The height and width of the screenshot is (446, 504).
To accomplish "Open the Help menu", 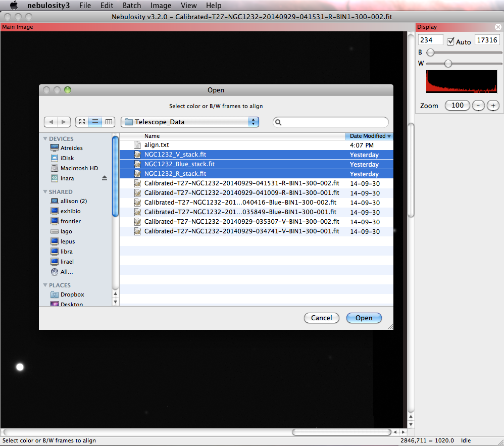I will (x=214, y=6).
